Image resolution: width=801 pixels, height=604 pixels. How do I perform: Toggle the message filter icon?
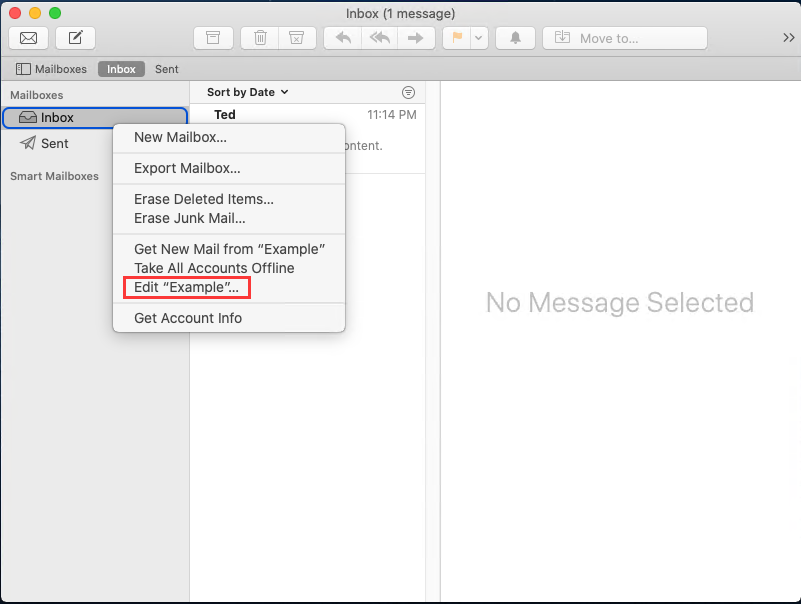coord(408,92)
